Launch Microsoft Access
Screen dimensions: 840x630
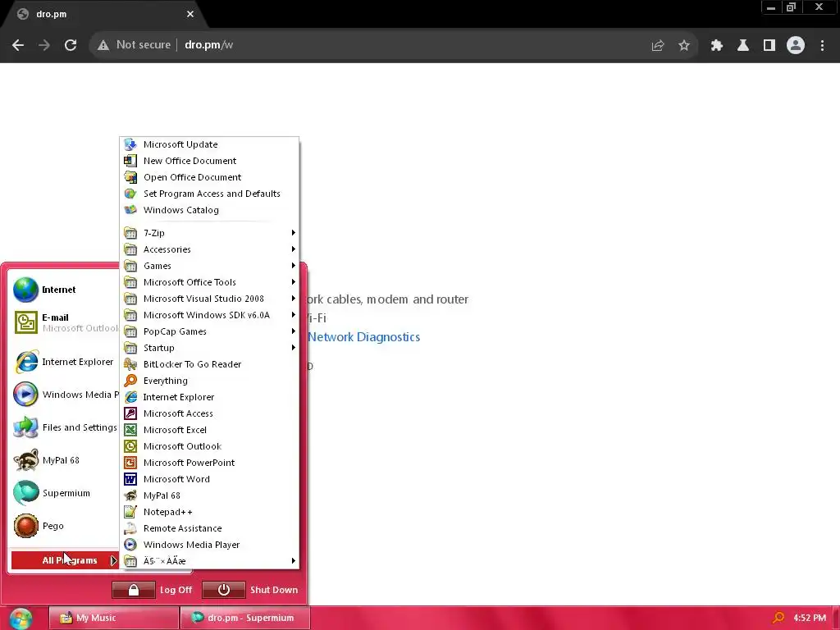[209, 413]
